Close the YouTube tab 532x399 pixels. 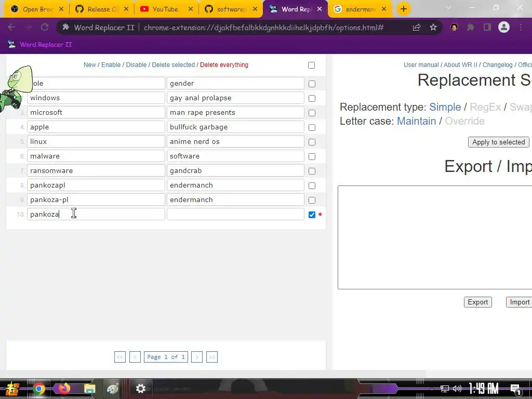[x=191, y=9]
